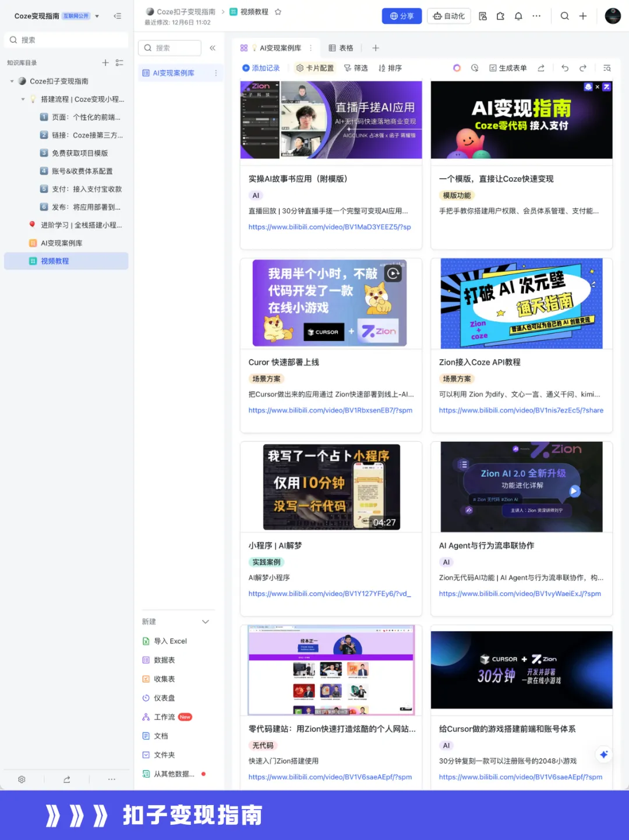Open thumbnail of 实操AI故事书应用 card
The image size is (629, 840).
click(x=331, y=120)
